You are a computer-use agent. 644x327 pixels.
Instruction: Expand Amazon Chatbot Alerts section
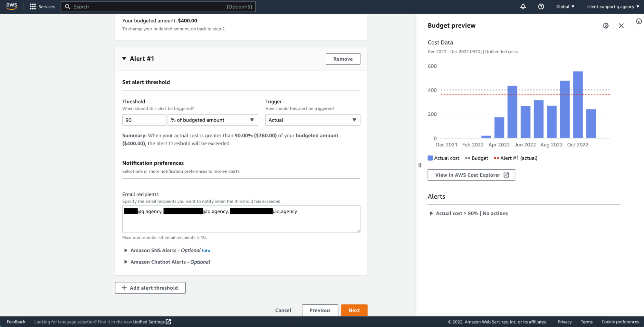pos(126,262)
